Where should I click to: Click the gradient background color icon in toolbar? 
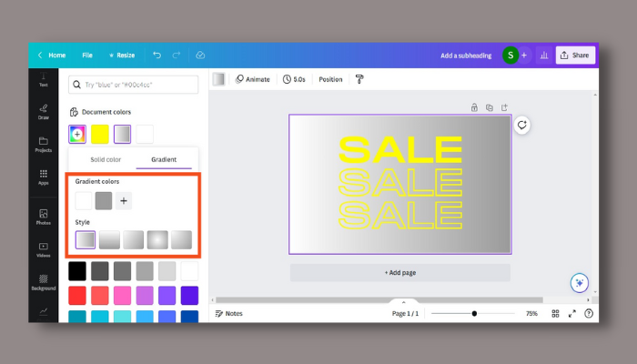pos(218,79)
